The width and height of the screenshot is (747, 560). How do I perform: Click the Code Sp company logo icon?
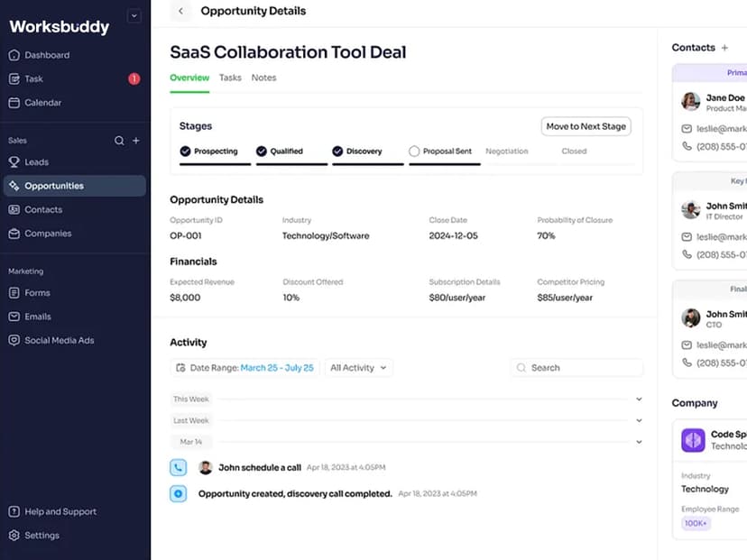tap(693, 440)
